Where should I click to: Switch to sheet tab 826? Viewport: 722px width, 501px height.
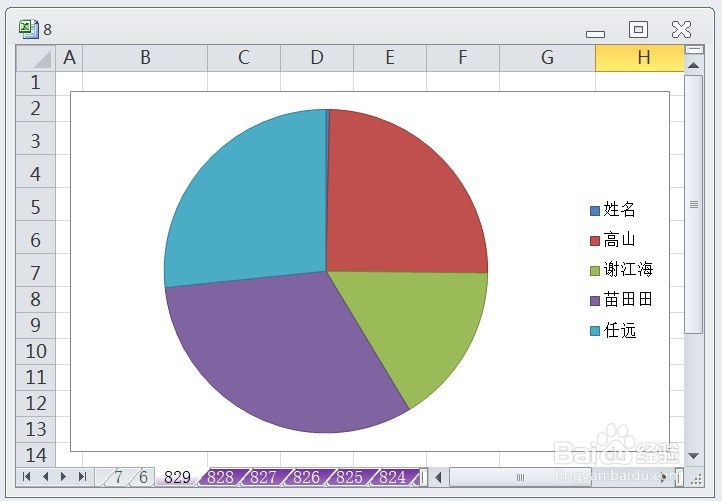pyautogui.click(x=307, y=477)
